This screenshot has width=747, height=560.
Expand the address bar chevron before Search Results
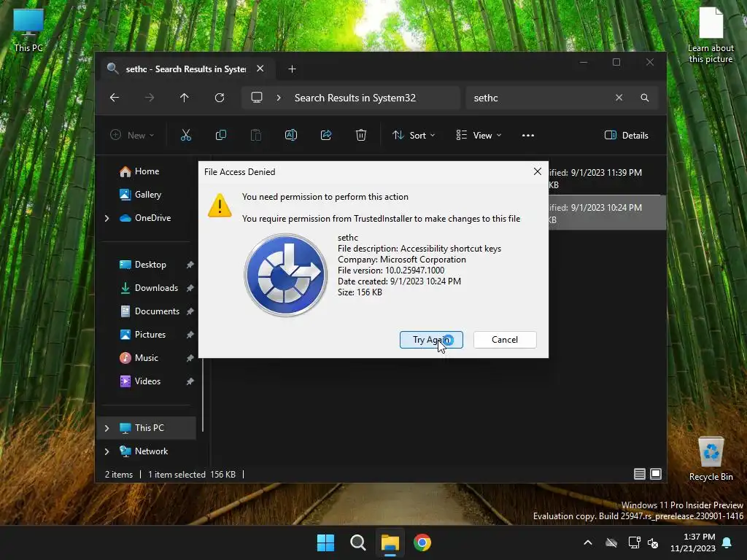click(x=279, y=98)
